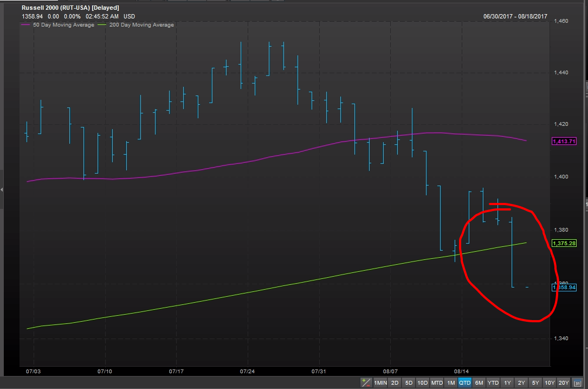
Task: Switch to the 6M view
Action: click(479, 383)
